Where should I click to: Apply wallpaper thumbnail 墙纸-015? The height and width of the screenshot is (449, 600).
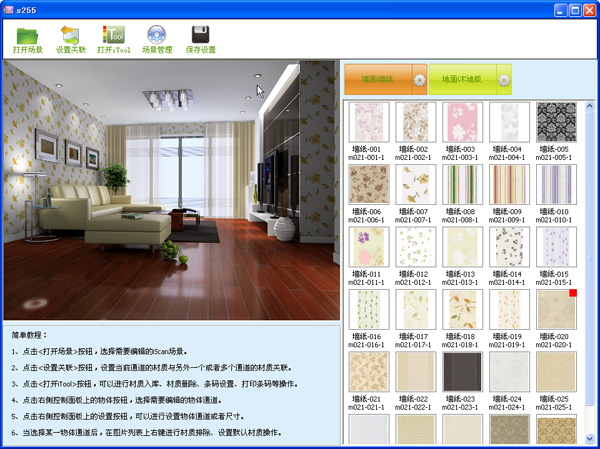pos(556,247)
